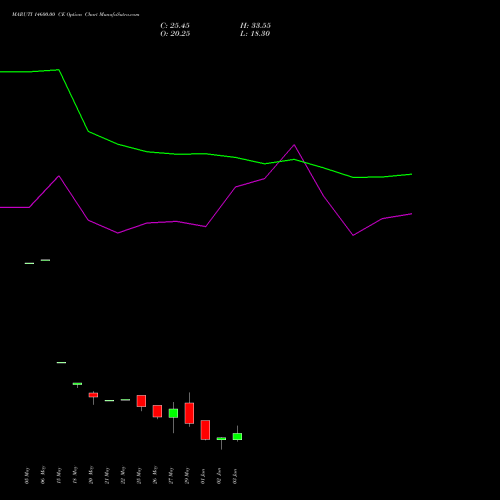Click the high value H: 33.55
The height and width of the screenshot is (500, 500).
pyautogui.click(x=255, y=26)
